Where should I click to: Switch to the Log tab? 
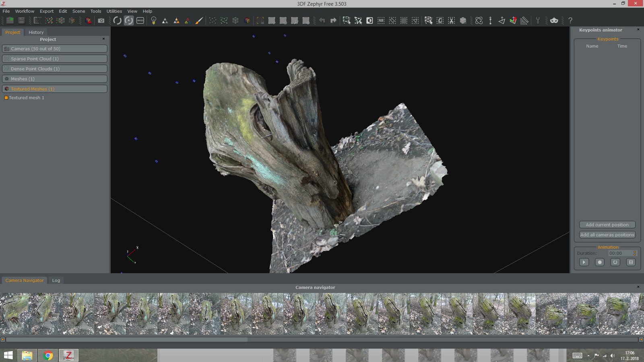56,280
